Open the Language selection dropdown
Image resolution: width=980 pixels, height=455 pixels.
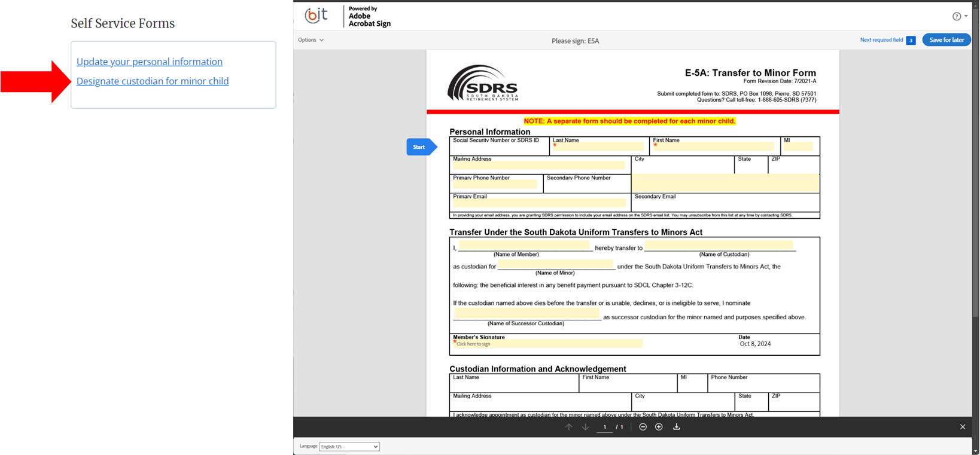click(349, 447)
